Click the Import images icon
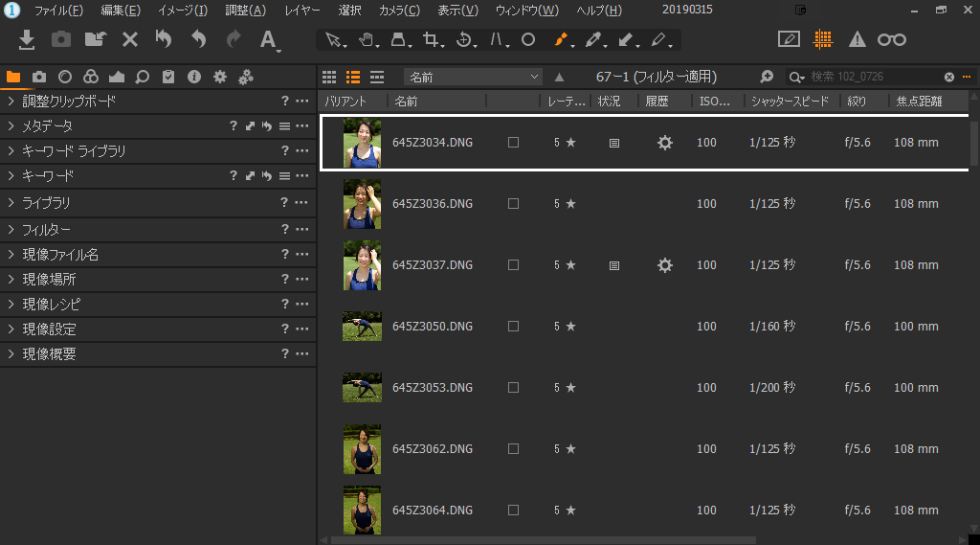Screen dimensions: 980x545 [x=28, y=39]
